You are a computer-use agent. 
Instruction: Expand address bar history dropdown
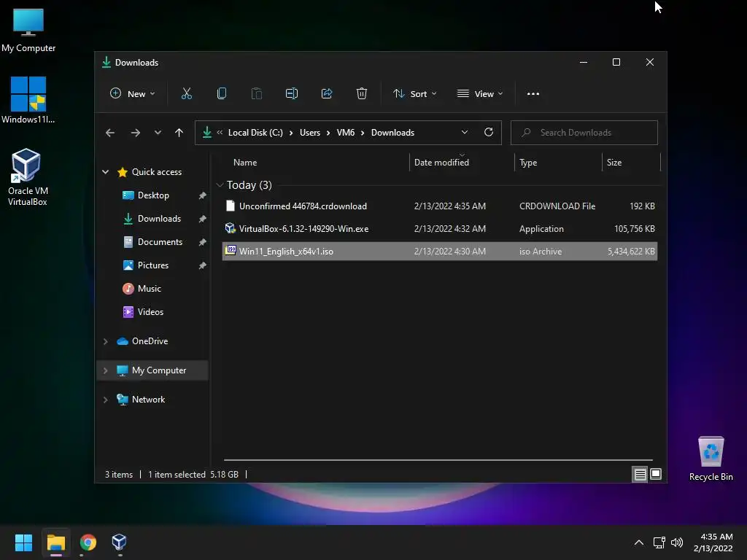coord(465,133)
